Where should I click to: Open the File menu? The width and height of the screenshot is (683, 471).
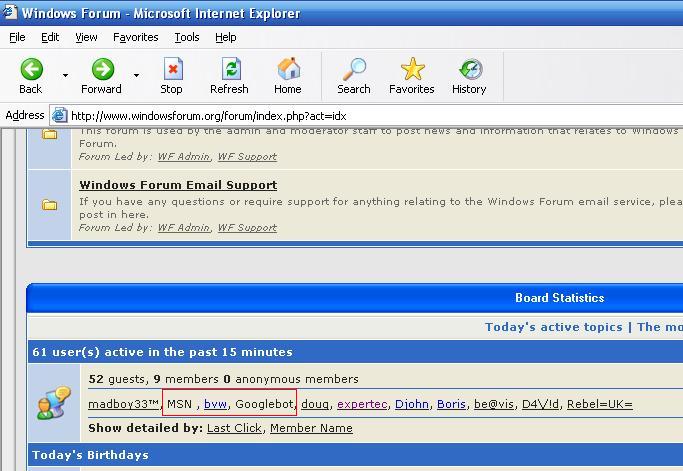click(x=17, y=37)
